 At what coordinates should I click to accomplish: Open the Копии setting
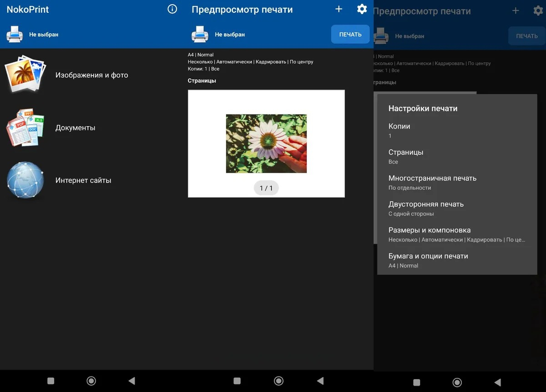click(x=457, y=131)
